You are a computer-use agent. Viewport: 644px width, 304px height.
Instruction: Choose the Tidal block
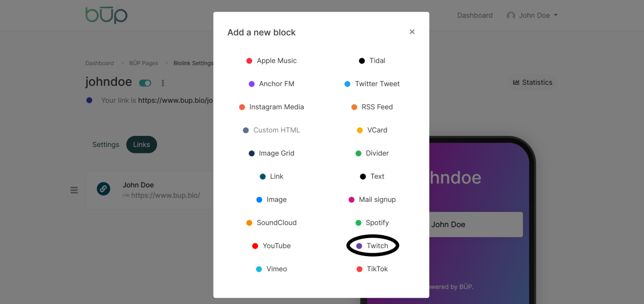pos(372,61)
